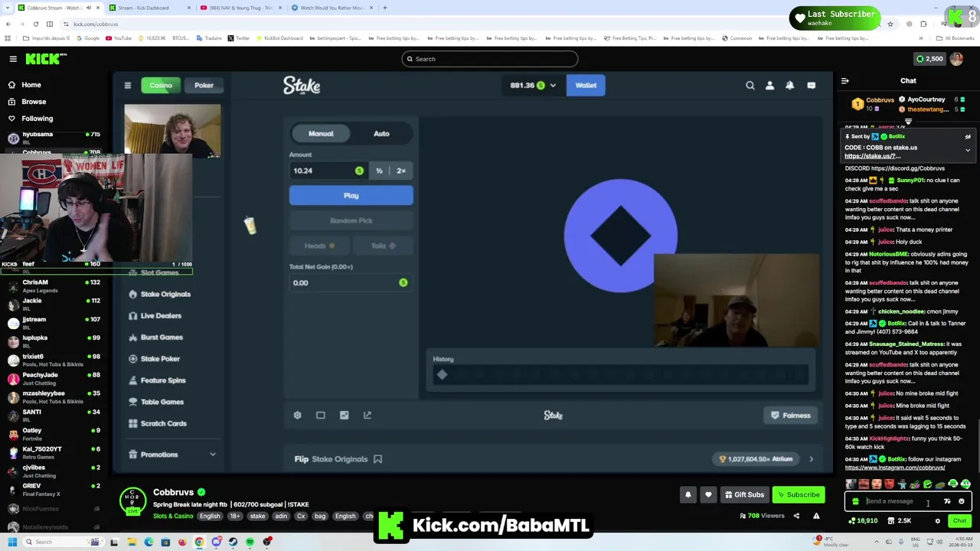Double the bet amount with 2×
Screen dimensions: 980x551
click(401, 171)
